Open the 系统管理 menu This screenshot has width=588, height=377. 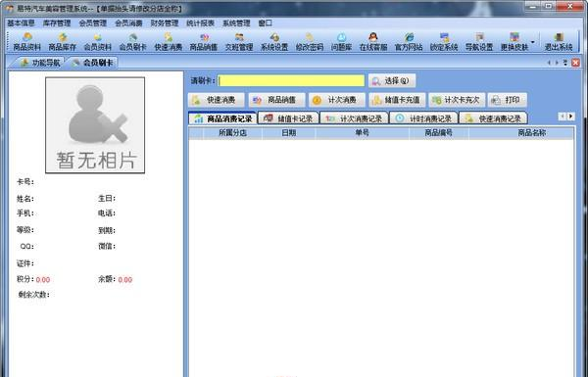point(236,23)
